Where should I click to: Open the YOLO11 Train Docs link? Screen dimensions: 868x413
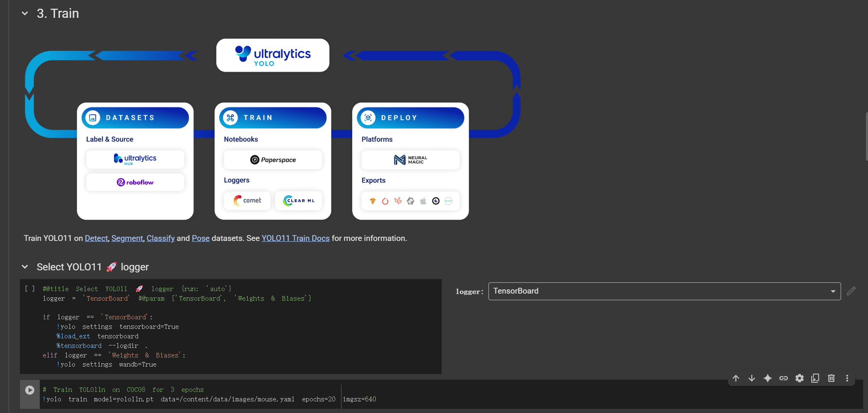click(295, 238)
